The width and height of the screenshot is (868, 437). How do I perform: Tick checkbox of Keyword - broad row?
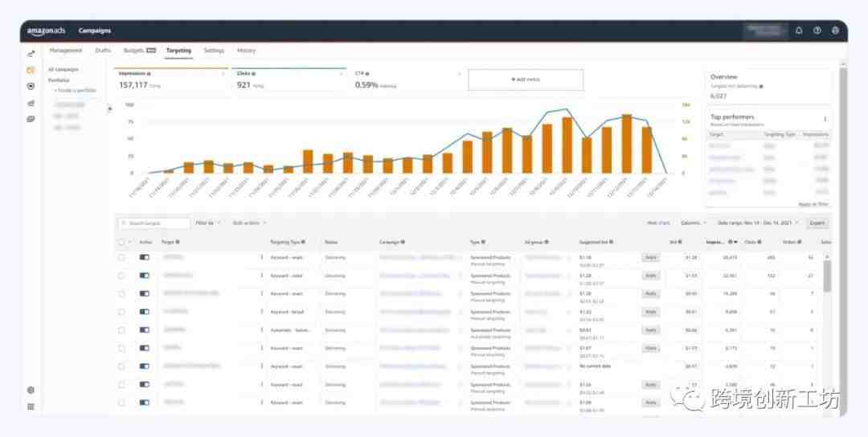pyautogui.click(x=121, y=312)
